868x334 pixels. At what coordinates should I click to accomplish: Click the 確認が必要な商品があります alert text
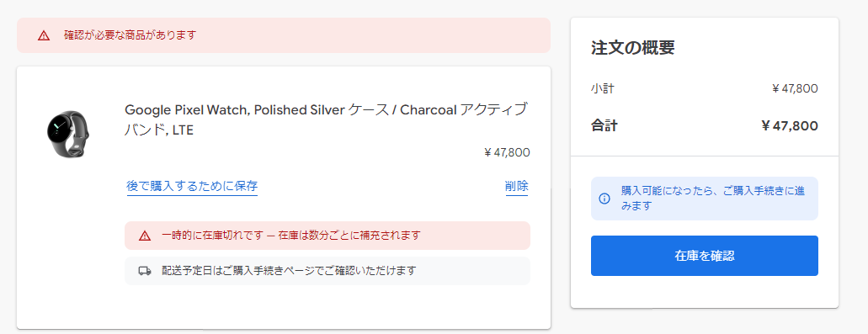click(x=130, y=35)
